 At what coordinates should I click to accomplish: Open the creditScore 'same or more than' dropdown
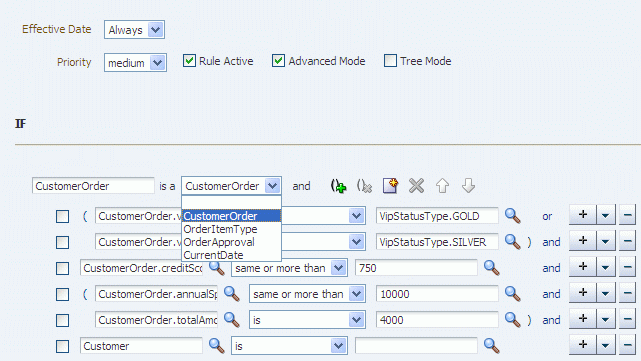[289, 268]
